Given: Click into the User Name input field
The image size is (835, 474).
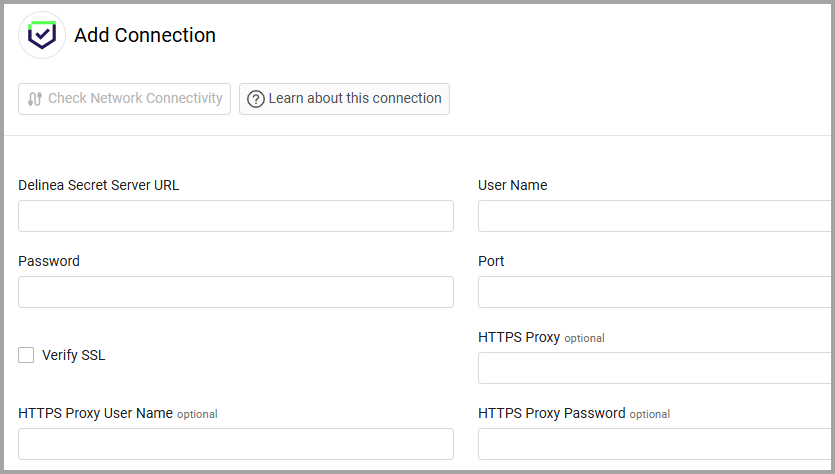Looking at the screenshot, I should 654,216.
